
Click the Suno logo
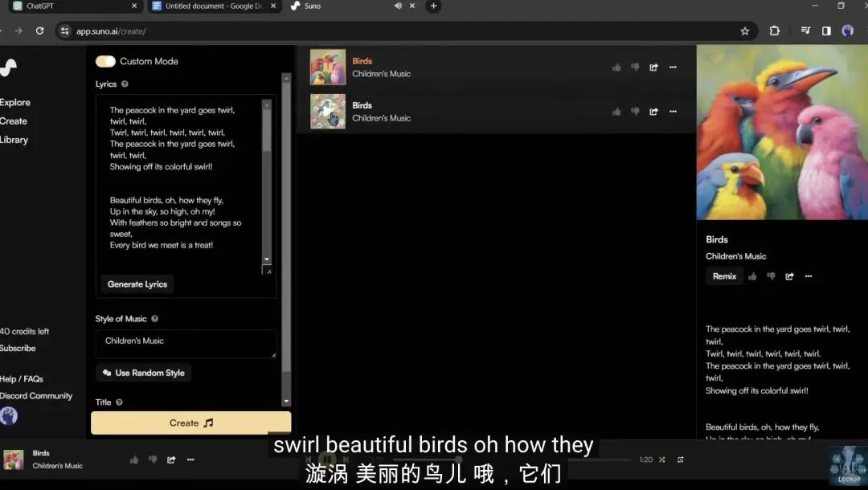[x=8, y=67]
